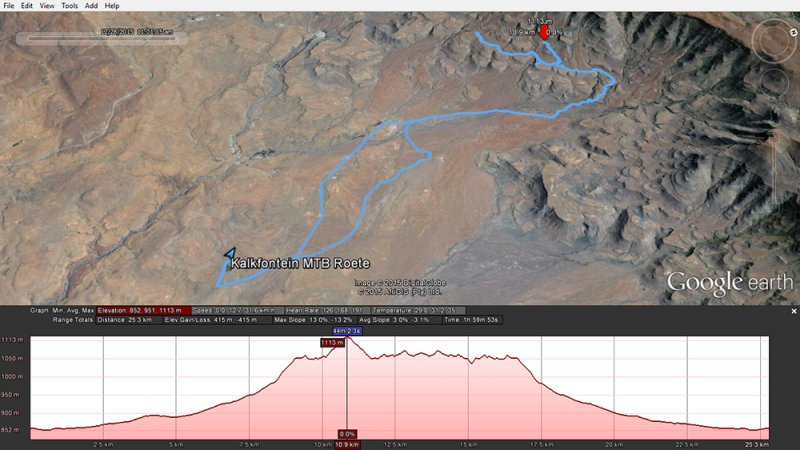The height and width of the screenshot is (450, 800).
Task: Click the Kalkfontein MTB Roete label
Action: click(301, 263)
